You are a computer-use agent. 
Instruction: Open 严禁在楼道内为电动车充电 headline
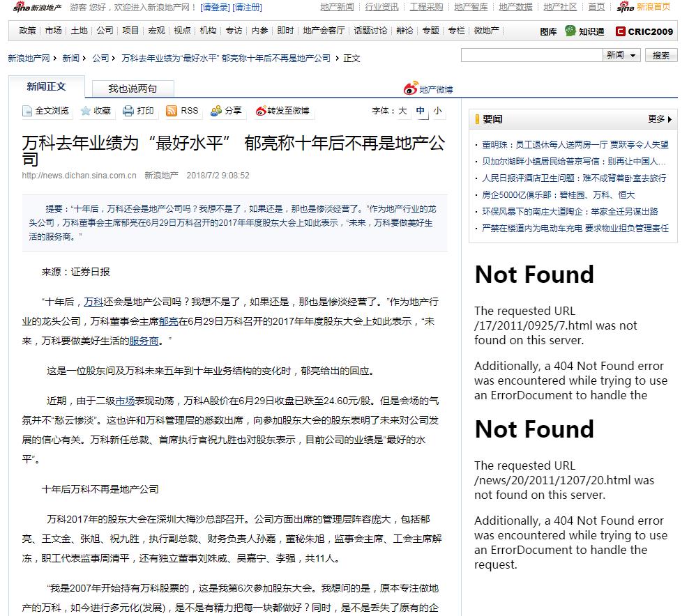pyautogui.click(x=575, y=229)
